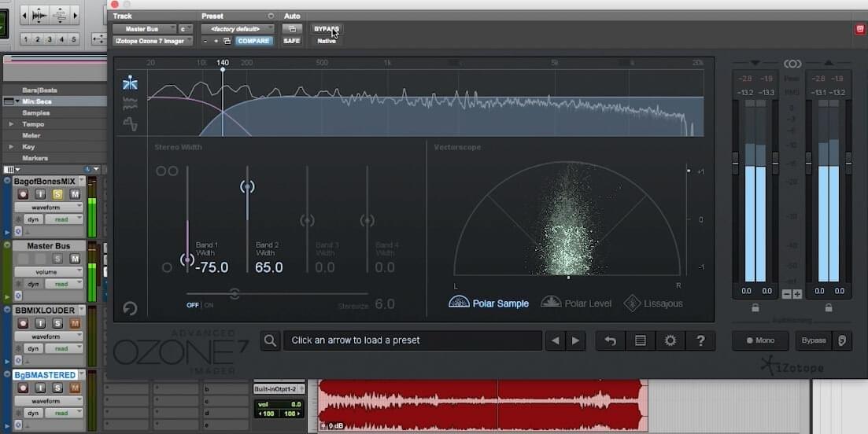This screenshot has width=868, height=434.
Task: Open Master Bus volume view selector
Action: 48,272
